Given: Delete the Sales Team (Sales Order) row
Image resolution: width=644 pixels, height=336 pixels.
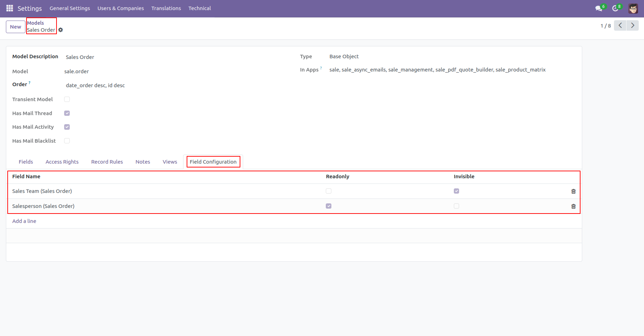Looking at the screenshot, I should (573, 191).
